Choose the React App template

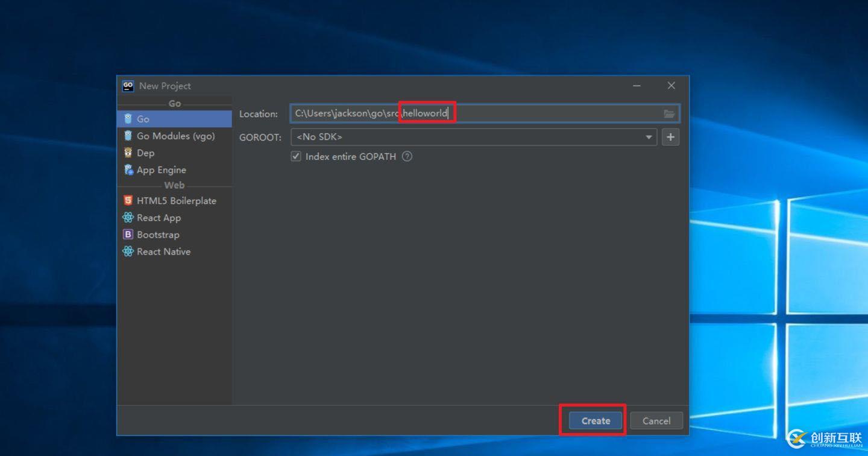click(174, 217)
